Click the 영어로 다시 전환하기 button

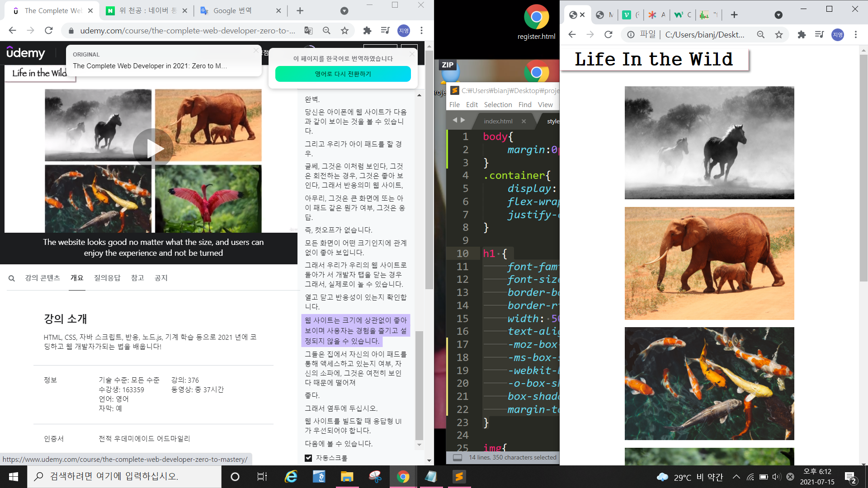pos(344,74)
